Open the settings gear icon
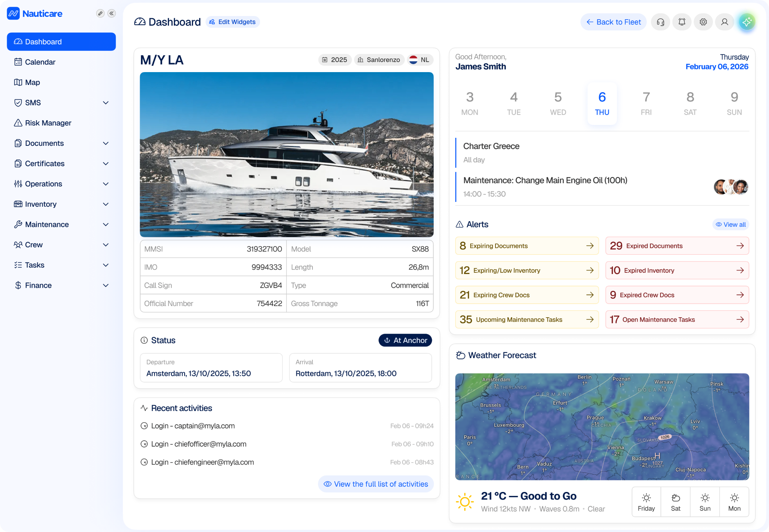Viewport: 769px width, 532px height. (703, 22)
